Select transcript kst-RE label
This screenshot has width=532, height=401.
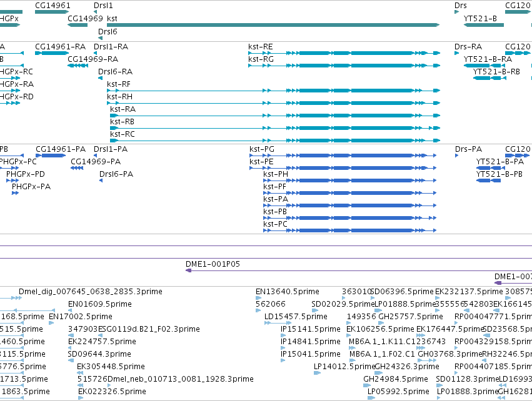pyautogui.click(x=261, y=46)
